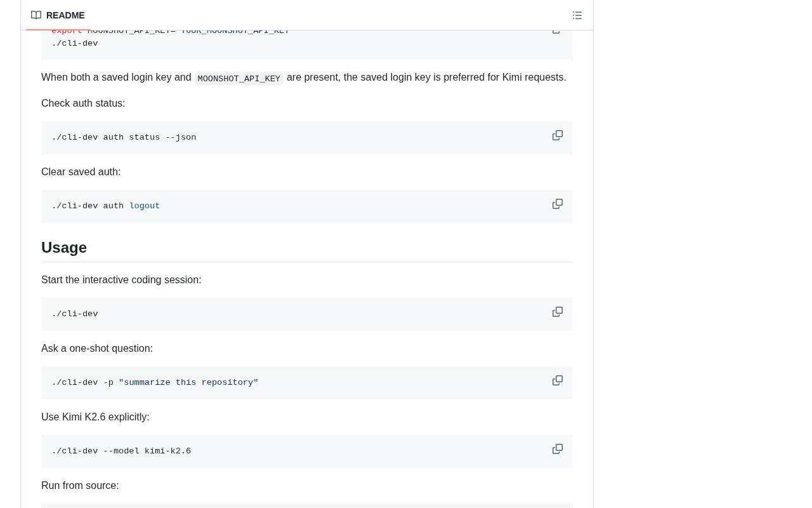
Task: Copy the --model kimi-k2.6 command
Action: click(558, 449)
